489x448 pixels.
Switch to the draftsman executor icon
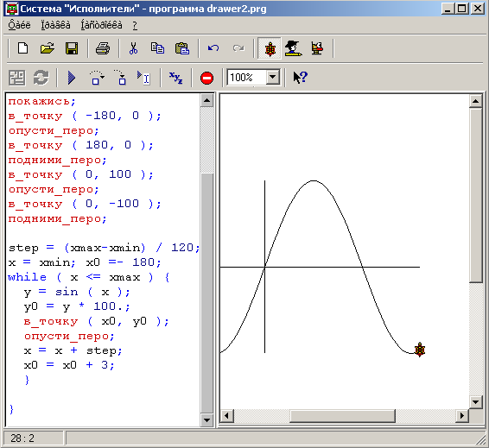click(x=293, y=48)
